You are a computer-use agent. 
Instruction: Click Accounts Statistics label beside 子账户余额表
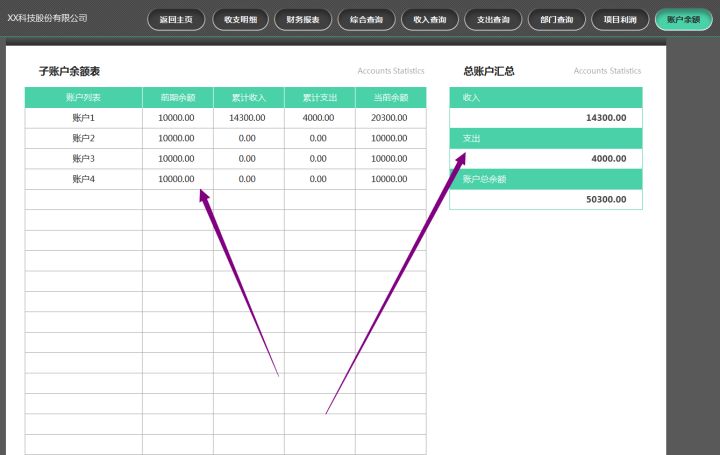click(x=391, y=71)
